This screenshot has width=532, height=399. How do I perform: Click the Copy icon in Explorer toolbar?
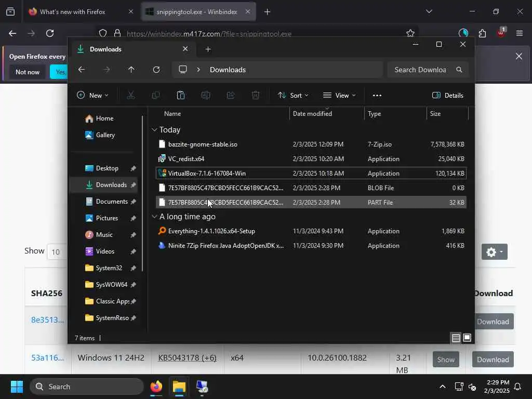[156, 96]
